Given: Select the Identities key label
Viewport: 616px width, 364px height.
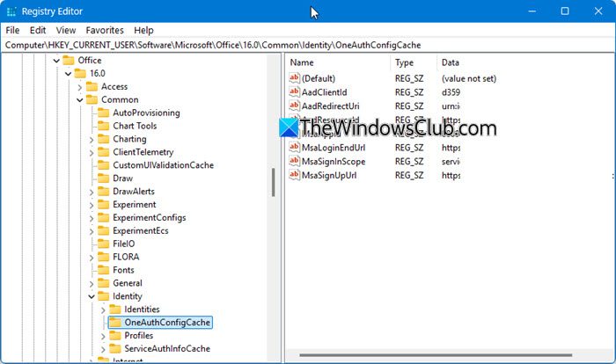Looking at the screenshot, I should pyautogui.click(x=142, y=309).
